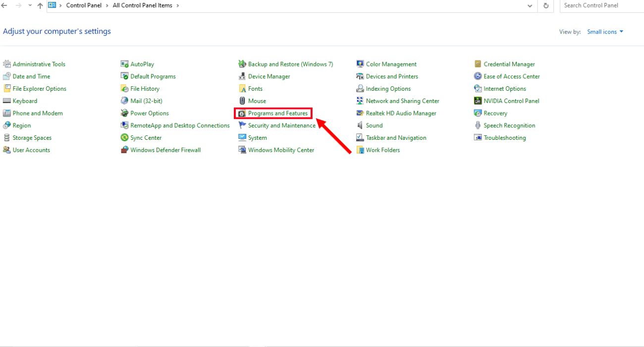The image size is (644, 347).
Task: Click the NVIDIA Control Panel icon
Action: tap(478, 101)
